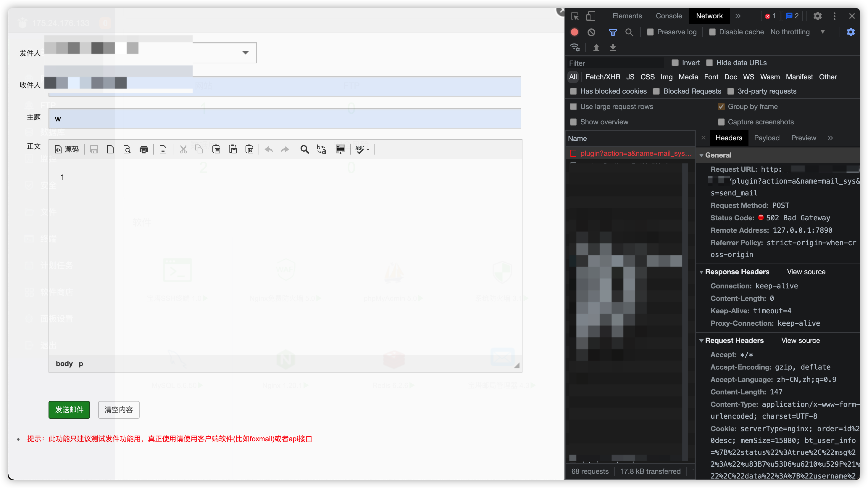
Task: Enable the Preserve log checkbox
Action: pyautogui.click(x=650, y=32)
